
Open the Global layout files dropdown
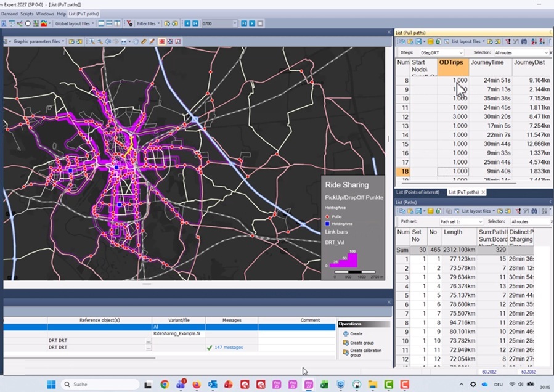click(x=75, y=23)
